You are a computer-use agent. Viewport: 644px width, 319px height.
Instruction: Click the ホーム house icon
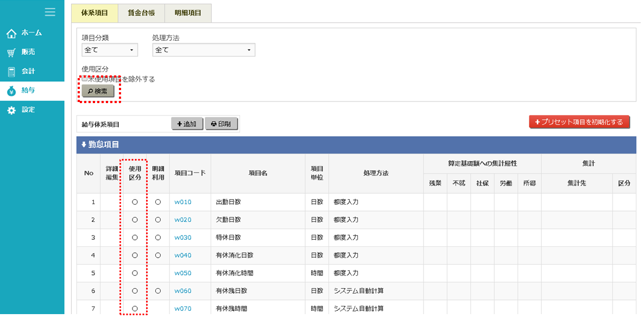click(x=11, y=34)
